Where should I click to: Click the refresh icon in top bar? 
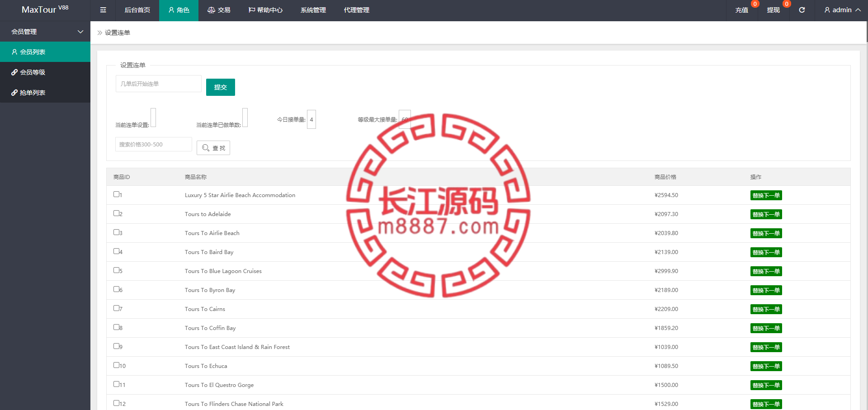[802, 10]
